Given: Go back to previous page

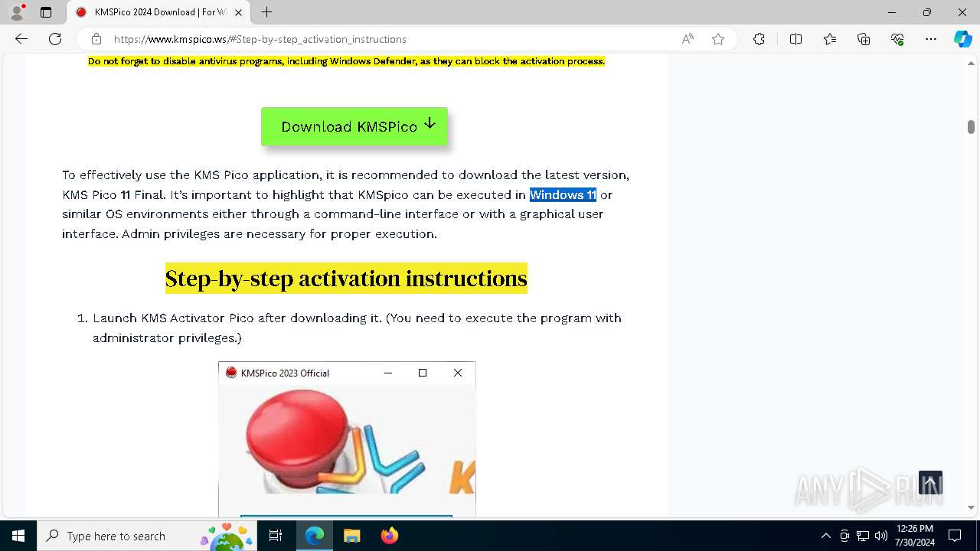Looking at the screenshot, I should (x=21, y=39).
